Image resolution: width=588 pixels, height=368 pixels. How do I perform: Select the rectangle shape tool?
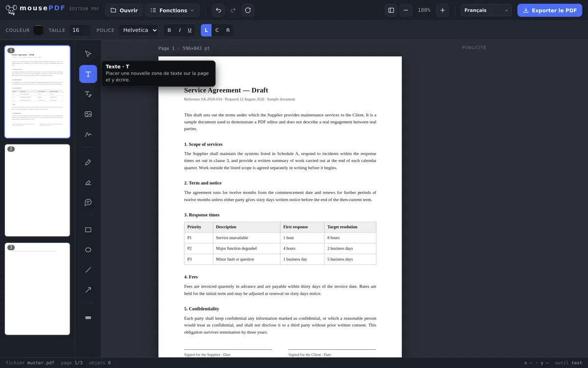click(88, 230)
